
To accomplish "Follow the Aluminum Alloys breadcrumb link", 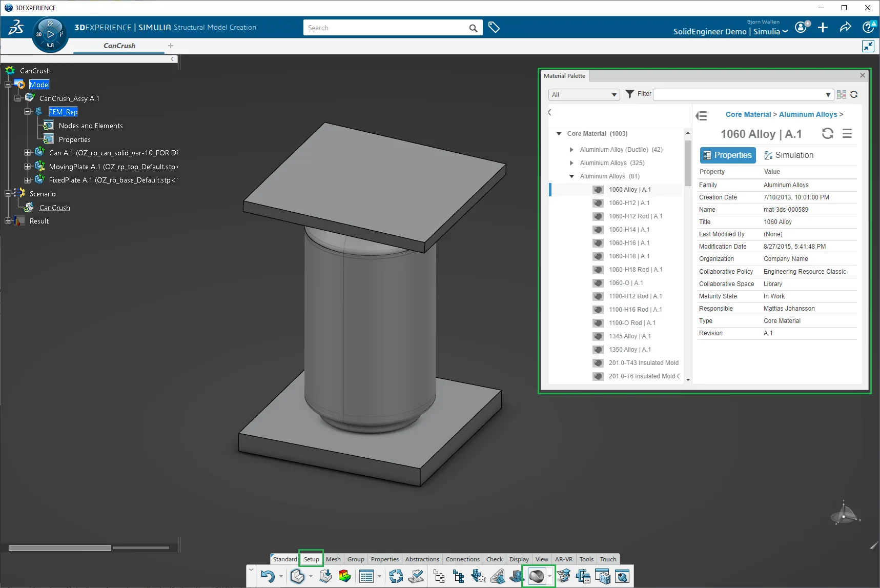I will (808, 114).
